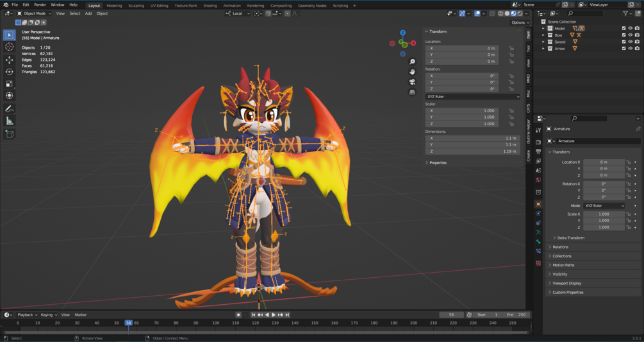Open the rotation Mode dropdown in properties
This screenshot has width=644, height=342.
pyautogui.click(x=604, y=206)
